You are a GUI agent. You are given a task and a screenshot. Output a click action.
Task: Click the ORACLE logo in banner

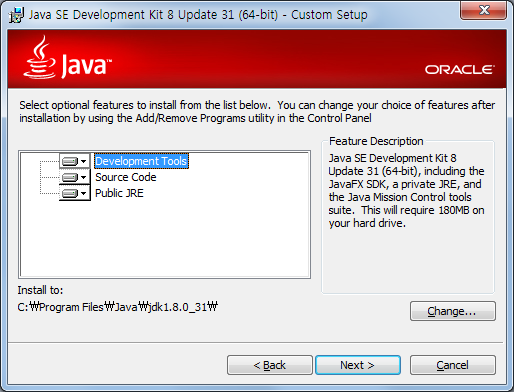click(x=460, y=70)
